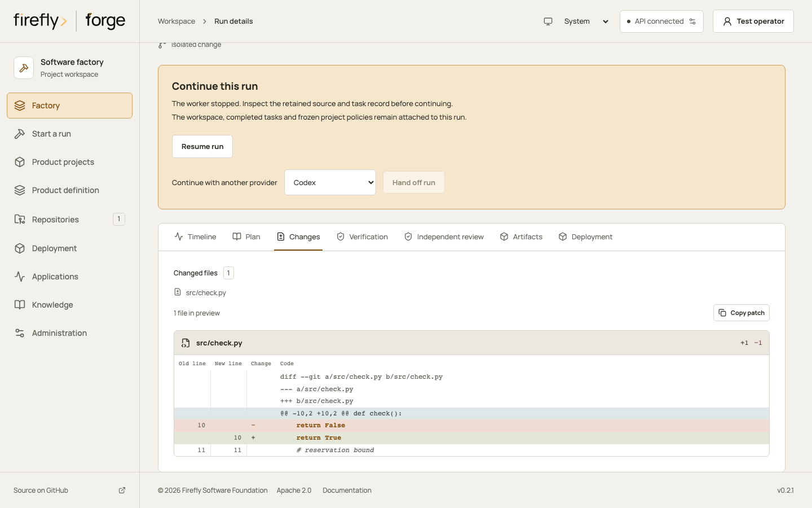The image size is (812, 508).
Task: Click the copy icon in Copy patch
Action: coord(722,313)
